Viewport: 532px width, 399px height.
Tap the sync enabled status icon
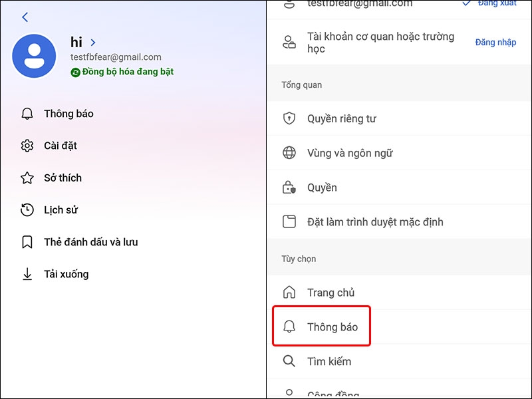(x=75, y=72)
